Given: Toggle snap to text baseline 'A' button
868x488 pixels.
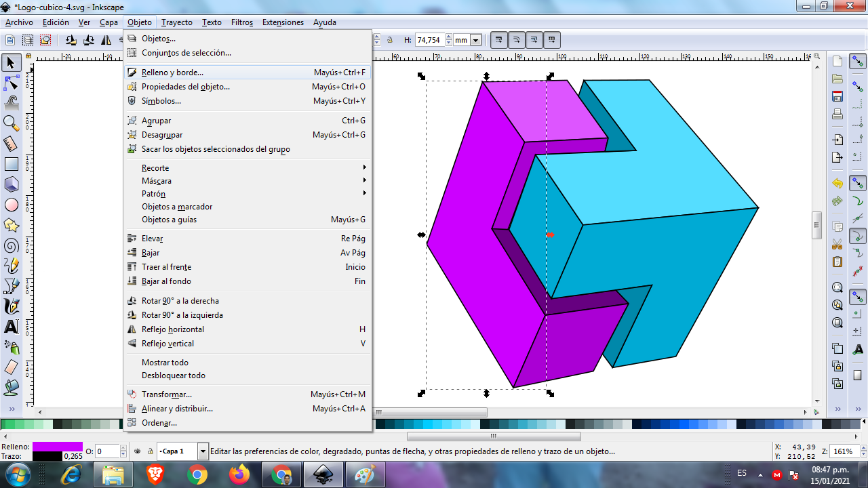Looking at the screenshot, I should pyautogui.click(x=858, y=349).
